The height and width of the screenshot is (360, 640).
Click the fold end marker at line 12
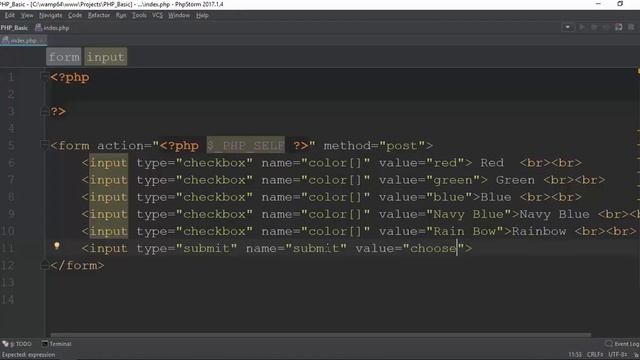point(44,265)
